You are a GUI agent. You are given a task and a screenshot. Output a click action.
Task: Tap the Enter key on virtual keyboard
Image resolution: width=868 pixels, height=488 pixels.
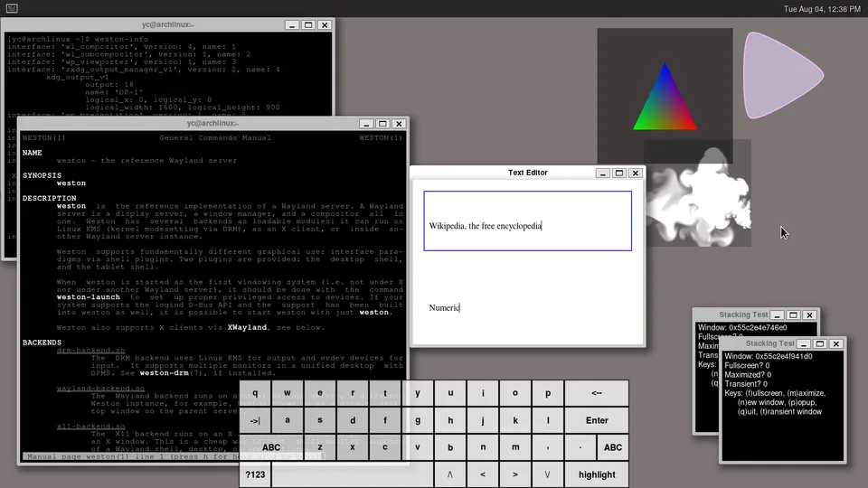click(597, 420)
